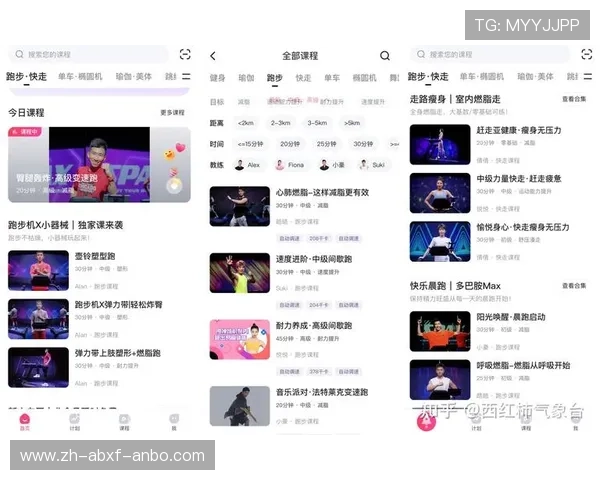Open the 弹力带上肢塑形+燃脂跑 course thumbnail

(38, 367)
